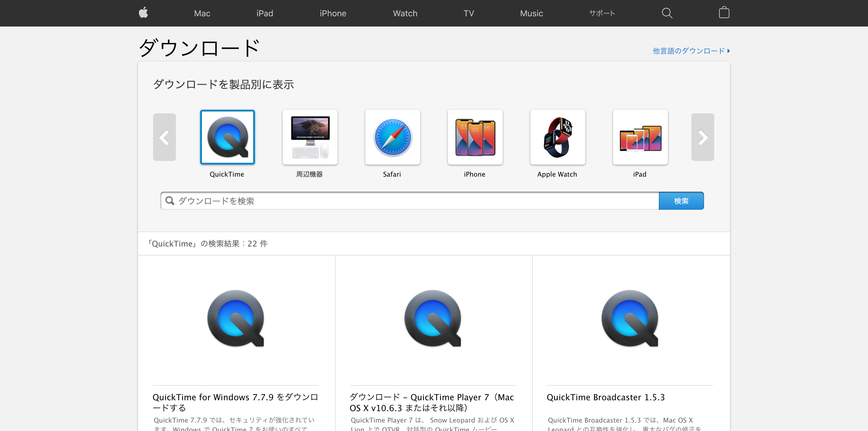Click the 'QuickTime 7.7.9 では、セキュリティが強化されてい' description

tap(234, 420)
